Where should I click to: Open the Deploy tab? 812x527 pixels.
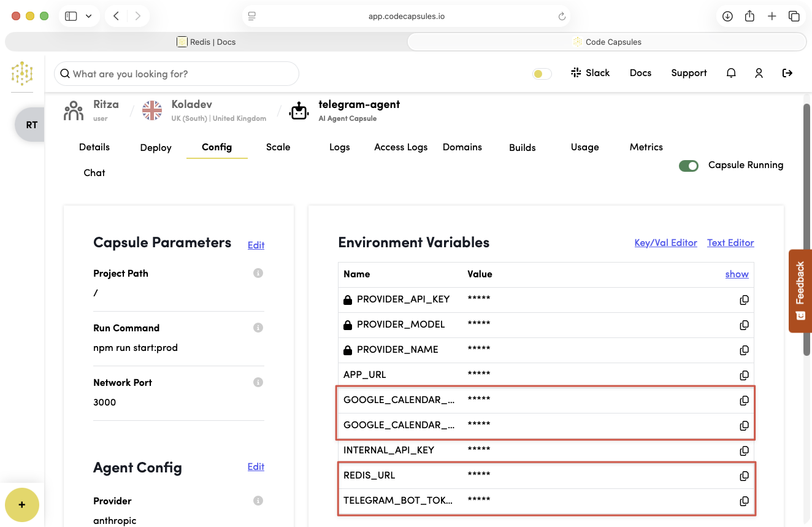[x=156, y=148]
